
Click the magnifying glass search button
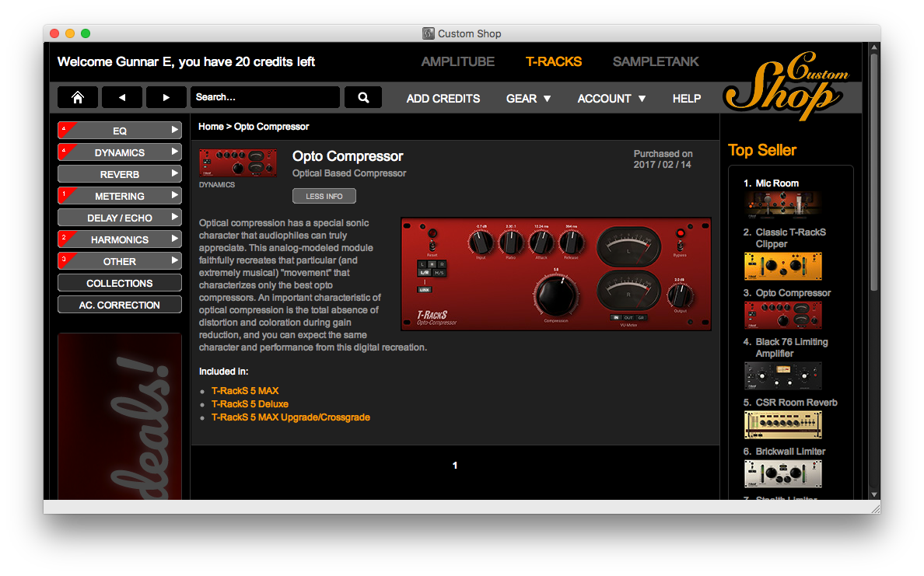click(363, 97)
